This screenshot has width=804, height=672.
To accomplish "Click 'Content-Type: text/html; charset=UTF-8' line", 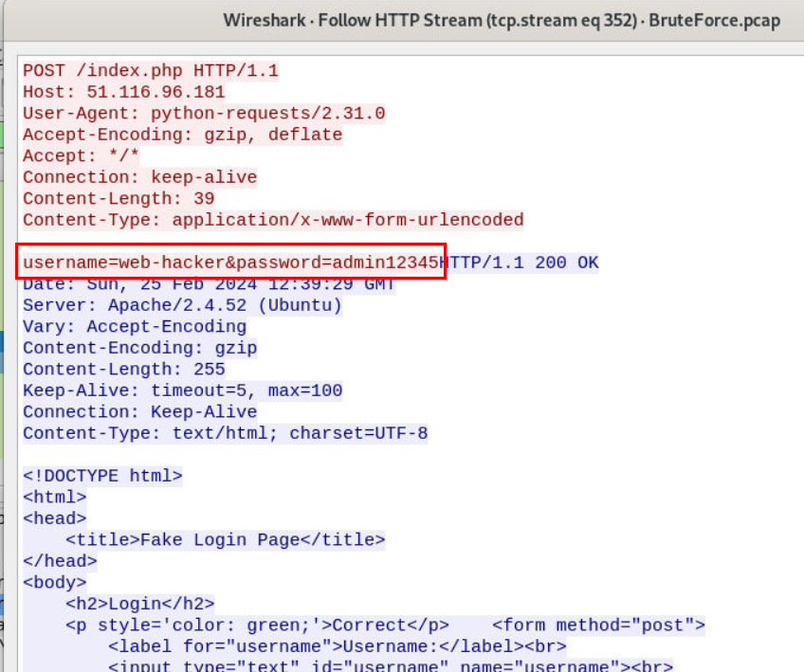I will (225, 434).
